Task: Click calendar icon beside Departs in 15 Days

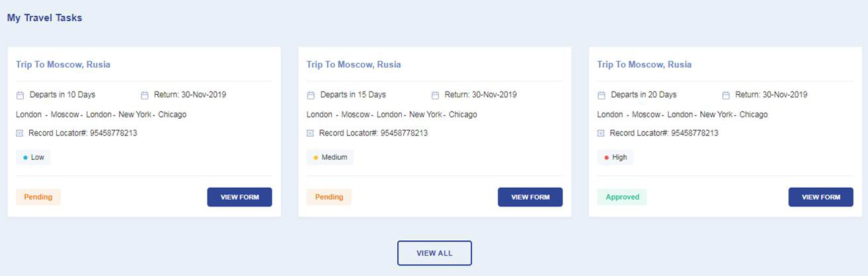Action: click(310, 95)
